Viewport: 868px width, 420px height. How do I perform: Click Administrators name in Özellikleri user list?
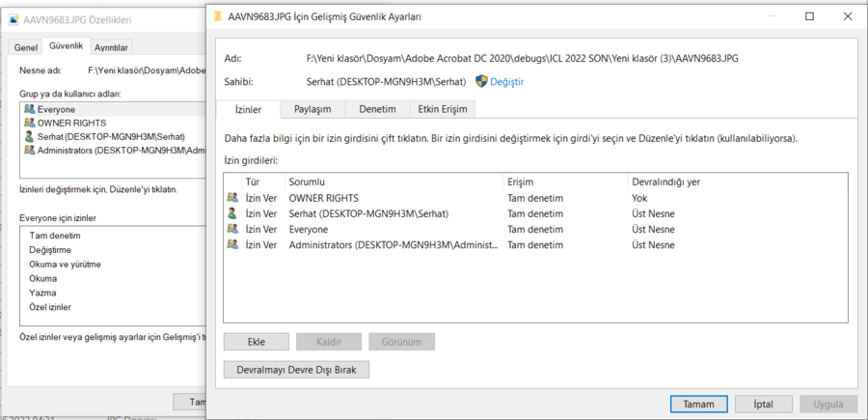(x=122, y=151)
